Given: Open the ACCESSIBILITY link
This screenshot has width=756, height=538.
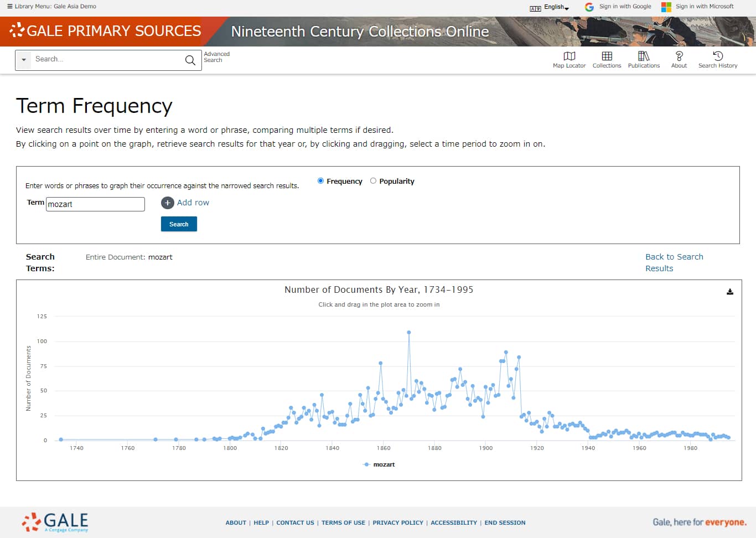Looking at the screenshot, I should pyautogui.click(x=454, y=523).
